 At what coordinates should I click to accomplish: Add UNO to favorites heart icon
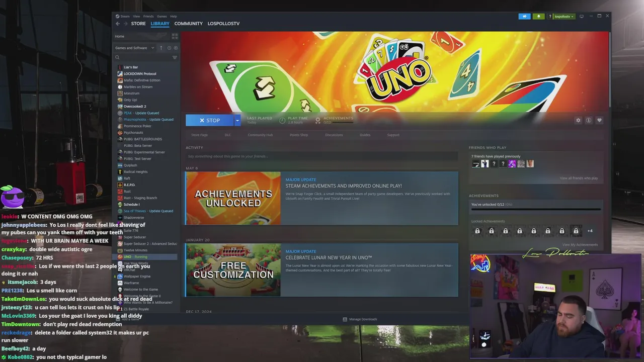[599, 120]
